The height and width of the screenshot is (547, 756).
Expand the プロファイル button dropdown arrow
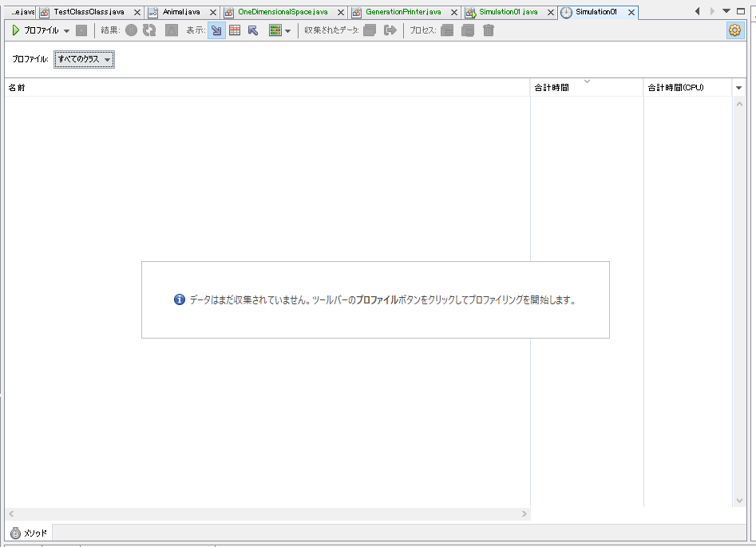click(x=66, y=31)
